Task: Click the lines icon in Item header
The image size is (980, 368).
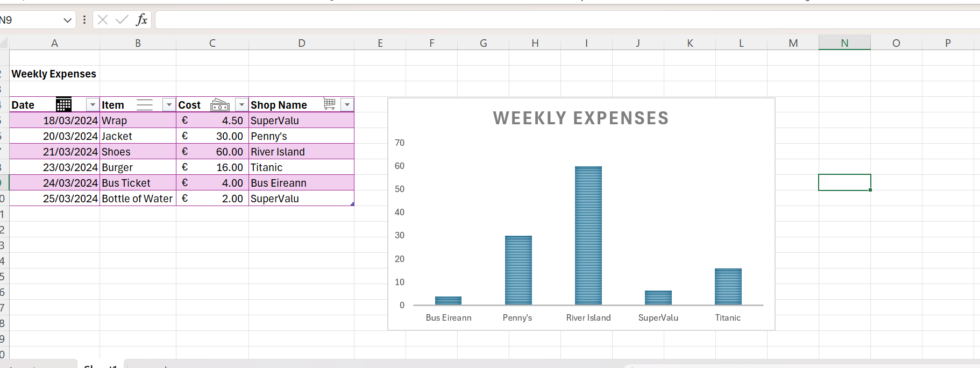Action: click(x=145, y=104)
